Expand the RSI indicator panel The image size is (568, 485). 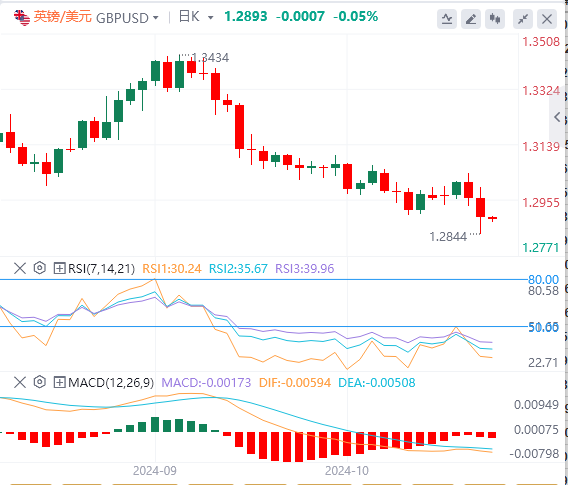tap(59, 268)
